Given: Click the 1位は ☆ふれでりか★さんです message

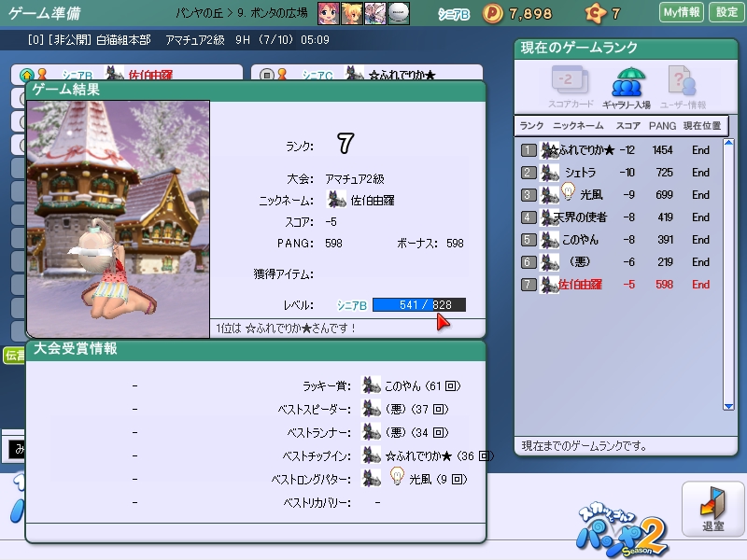Looking at the screenshot, I should (286, 329).
